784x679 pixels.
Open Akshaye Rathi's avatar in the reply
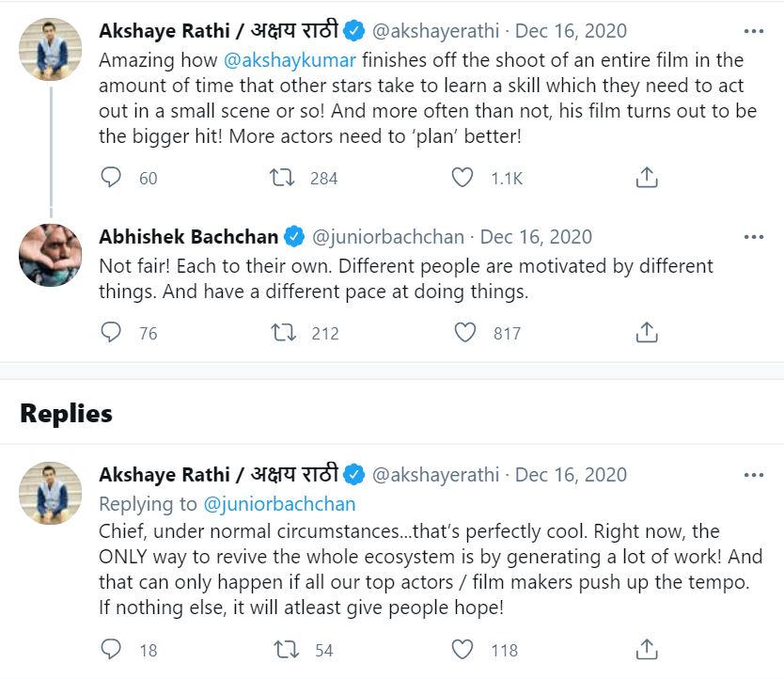pyautogui.click(x=51, y=492)
